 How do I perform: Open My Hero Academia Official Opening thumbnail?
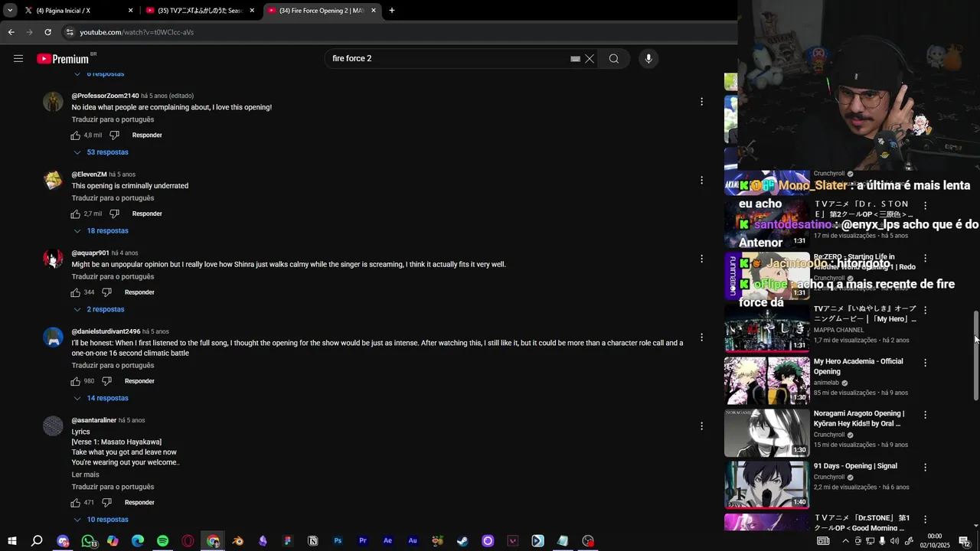tap(766, 381)
